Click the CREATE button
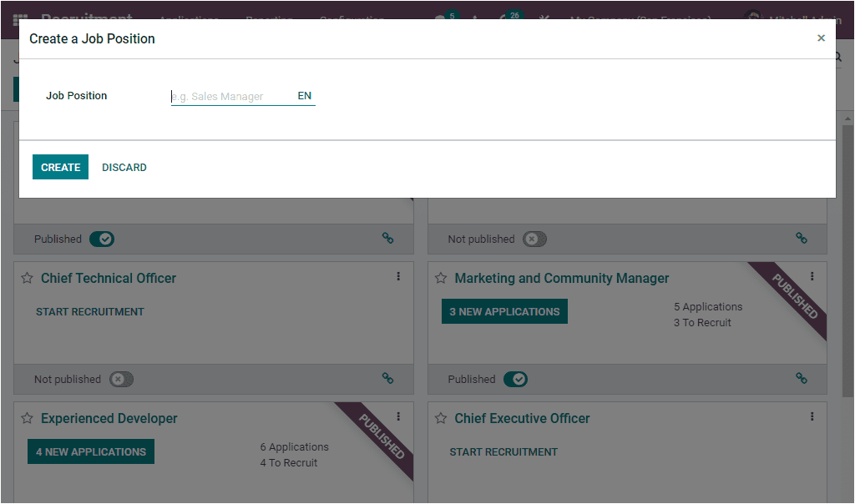Screen dimensions: 855x504 pyautogui.click(x=60, y=167)
